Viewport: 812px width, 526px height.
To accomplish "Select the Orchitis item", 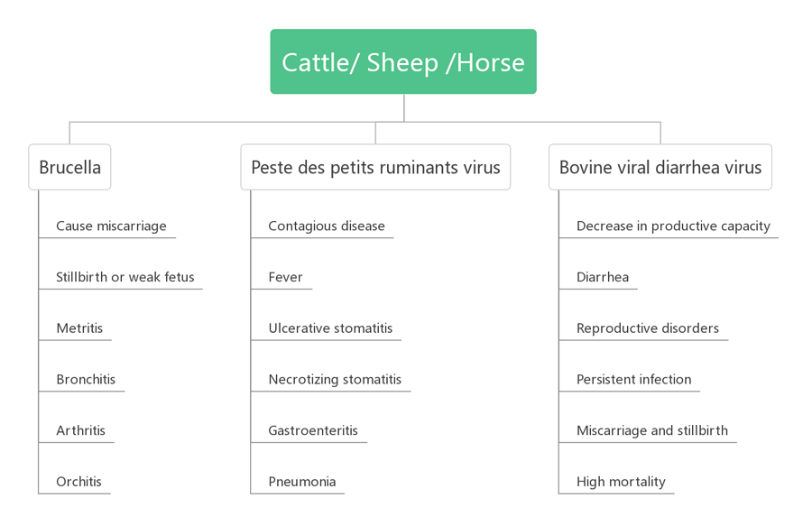I will pos(78,482).
